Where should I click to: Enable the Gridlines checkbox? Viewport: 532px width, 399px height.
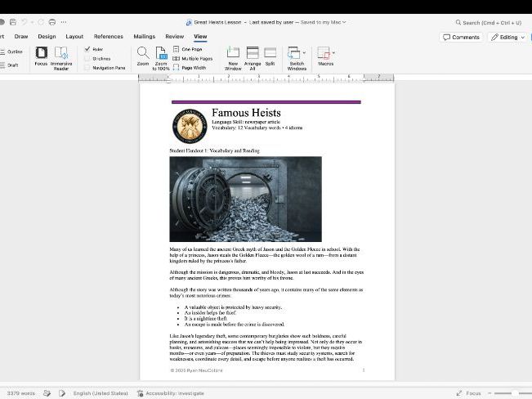point(87,58)
